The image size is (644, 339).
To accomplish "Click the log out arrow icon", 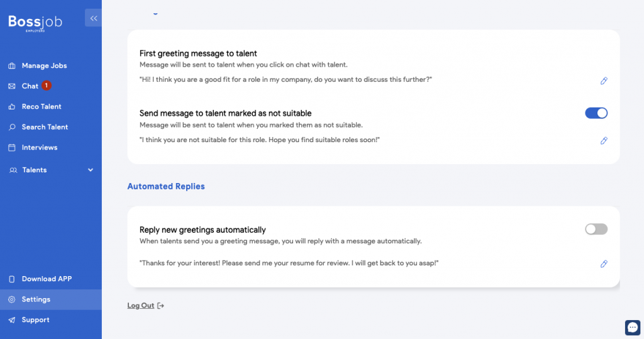I will point(160,306).
